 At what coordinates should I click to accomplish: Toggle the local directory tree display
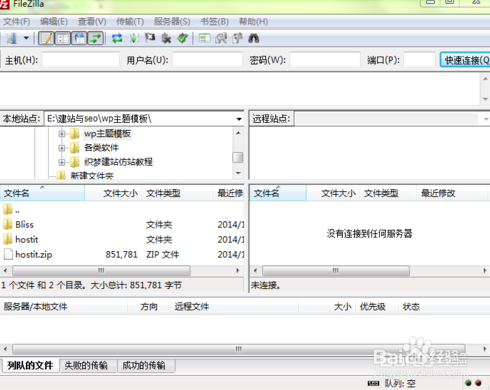(x=63, y=38)
